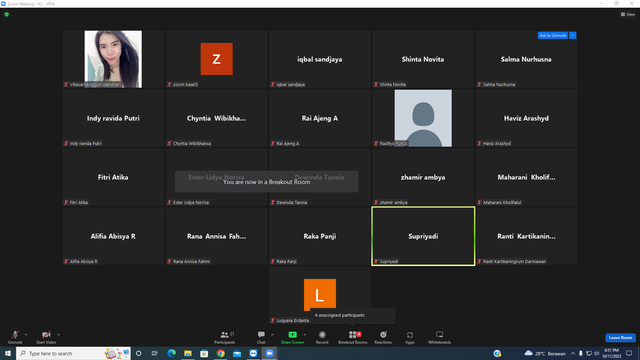Select Luqyana Erdanta's orange L avatar
The height and width of the screenshot is (360, 640).
click(320, 295)
